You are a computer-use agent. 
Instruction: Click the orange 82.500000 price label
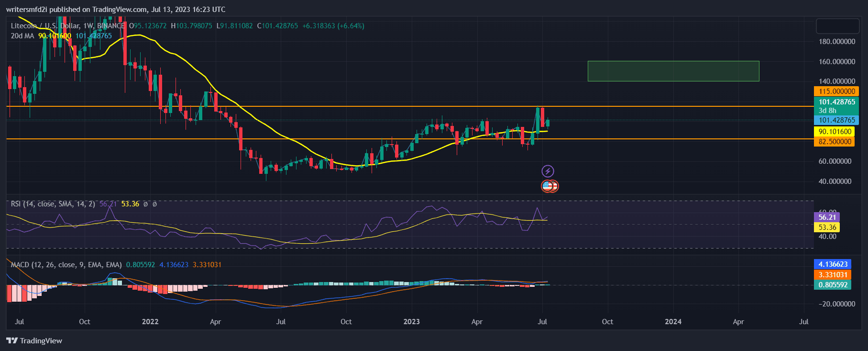point(835,142)
